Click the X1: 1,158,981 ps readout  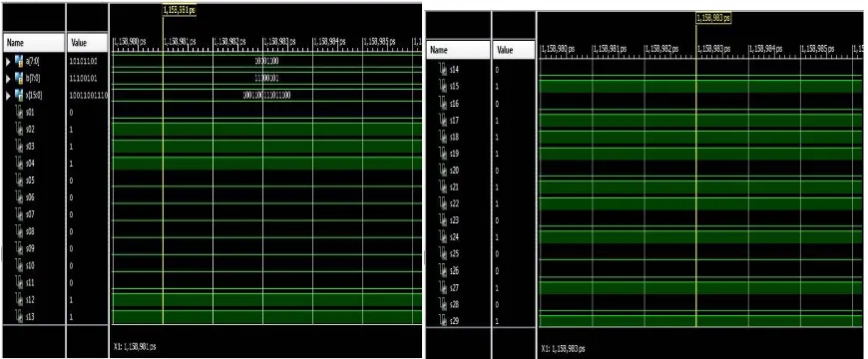pos(134,347)
